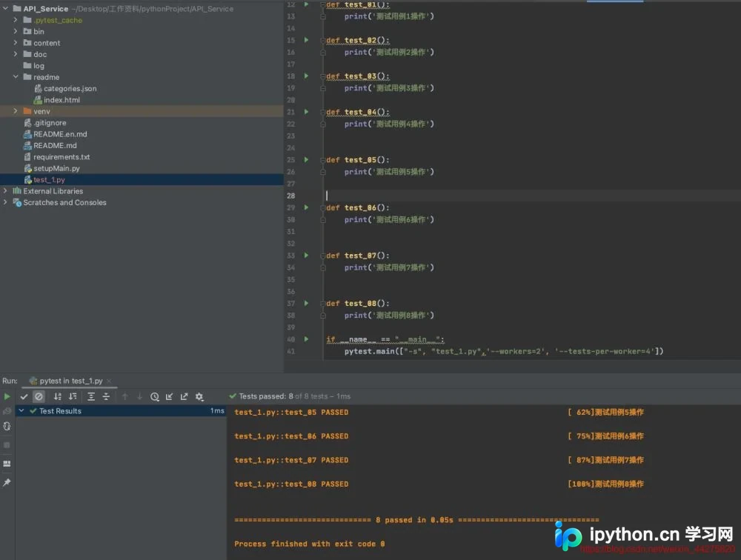Import test results icon
Viewport: 741px width, 560px height.
click(169, 396)
